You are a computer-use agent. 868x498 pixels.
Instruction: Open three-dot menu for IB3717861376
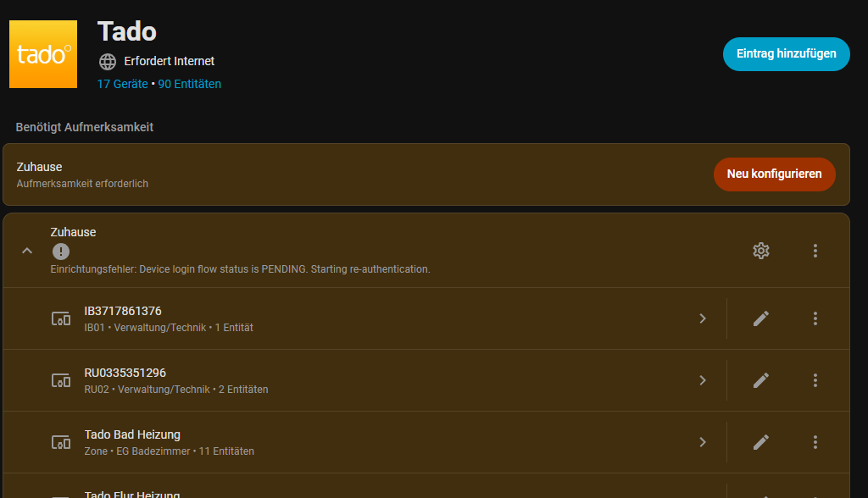[x=815, y=318]
